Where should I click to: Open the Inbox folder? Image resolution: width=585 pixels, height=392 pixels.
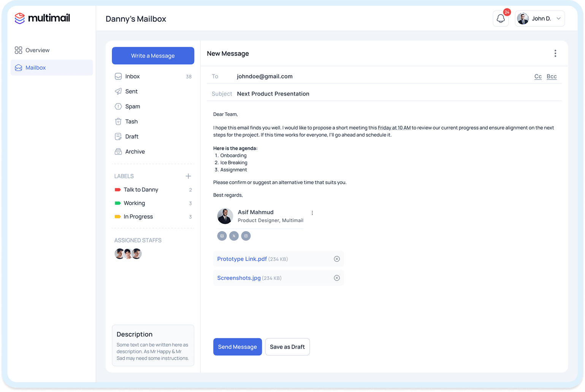132,76
